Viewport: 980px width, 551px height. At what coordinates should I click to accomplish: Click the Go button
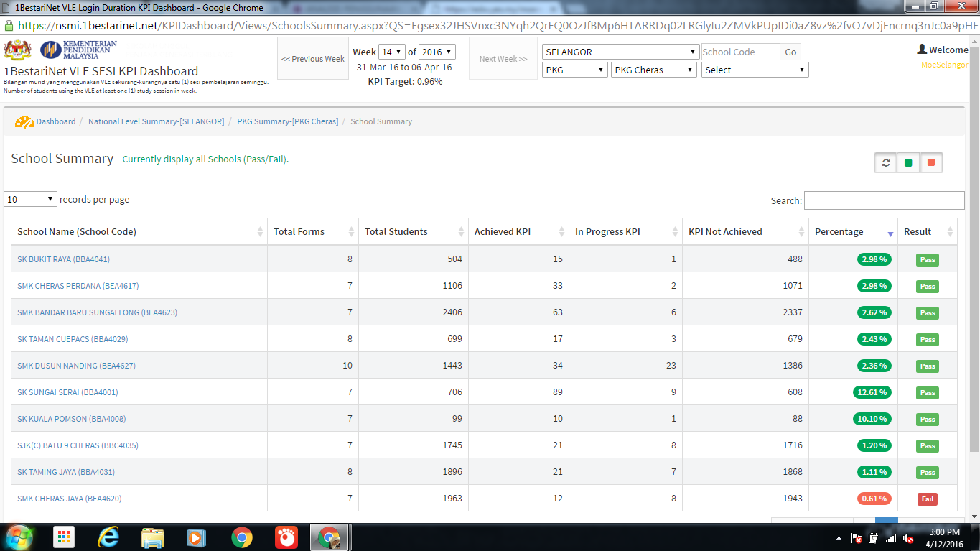(x=790, y=52)
